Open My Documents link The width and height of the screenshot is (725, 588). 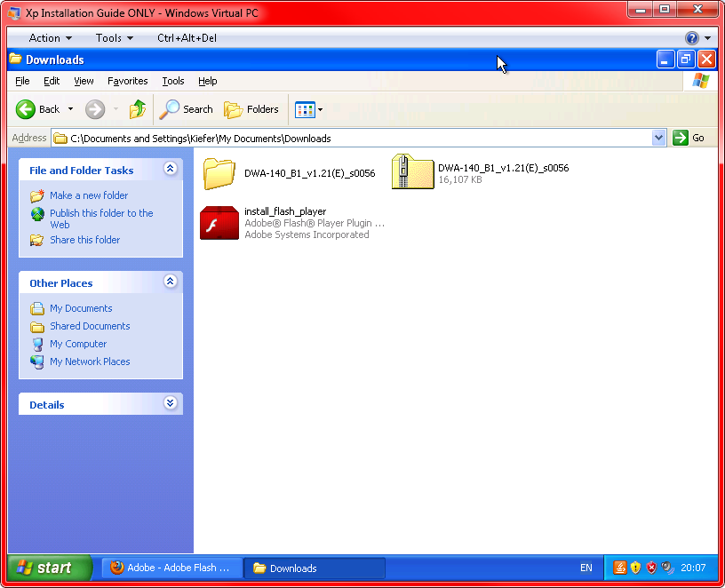tap(81, 308)
